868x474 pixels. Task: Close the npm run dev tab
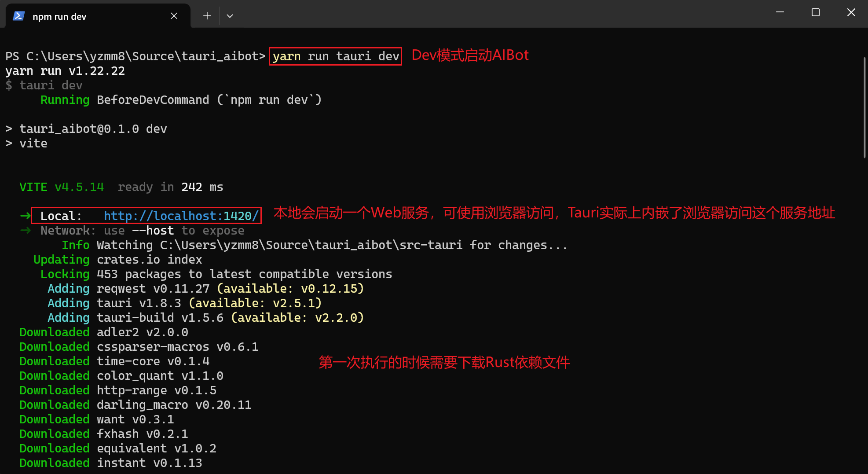coord(174,16)
